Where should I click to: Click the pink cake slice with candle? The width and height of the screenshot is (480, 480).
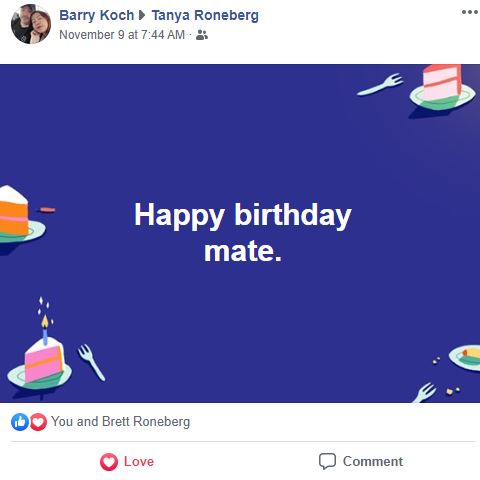43,360
